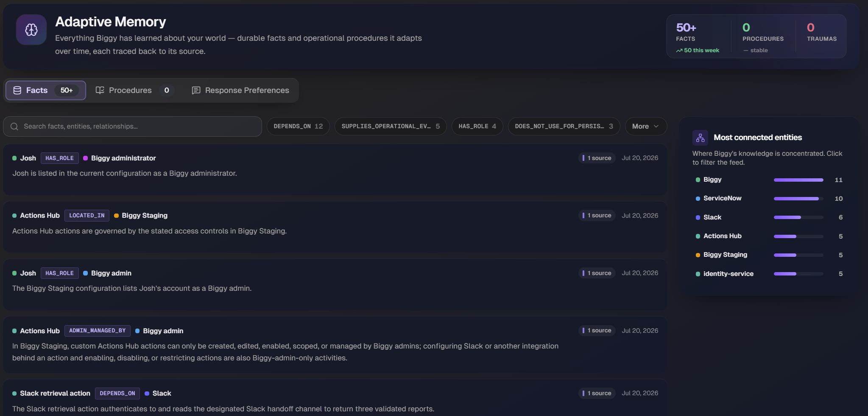Click the HAS_ROLE tag on Biggy administrator fact
The height and width of the screenshot is (416, 868).
(60, 158)
